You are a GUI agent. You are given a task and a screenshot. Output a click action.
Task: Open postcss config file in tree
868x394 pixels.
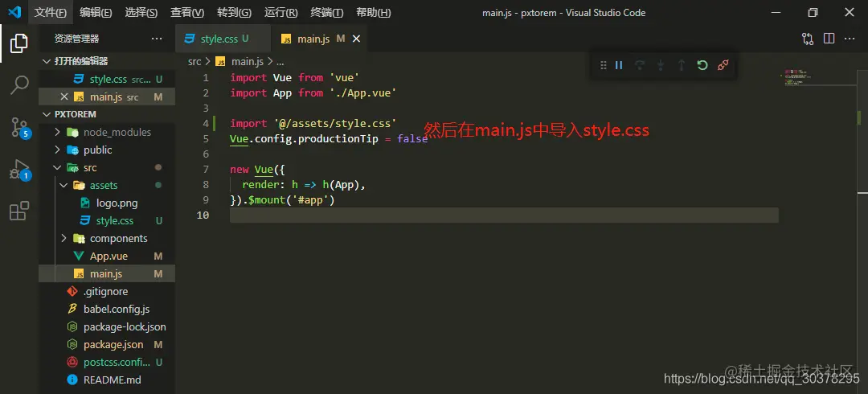point(107,363)
